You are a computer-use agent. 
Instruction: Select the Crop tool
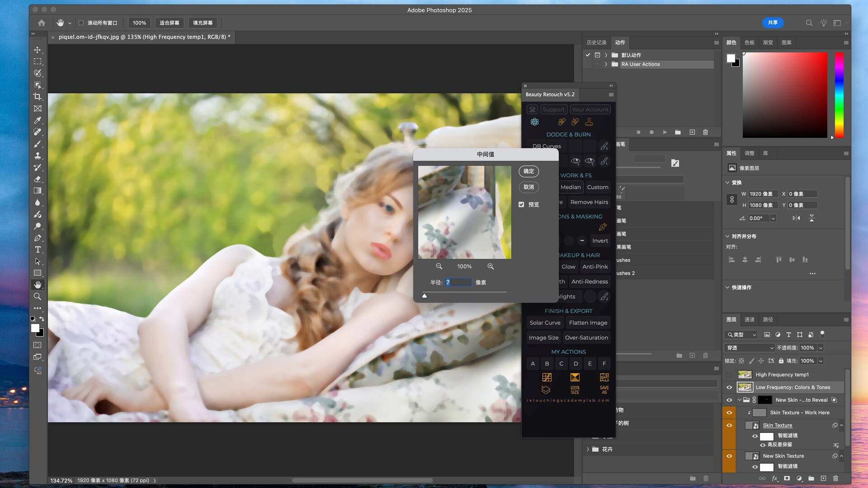tap(38, 97)
